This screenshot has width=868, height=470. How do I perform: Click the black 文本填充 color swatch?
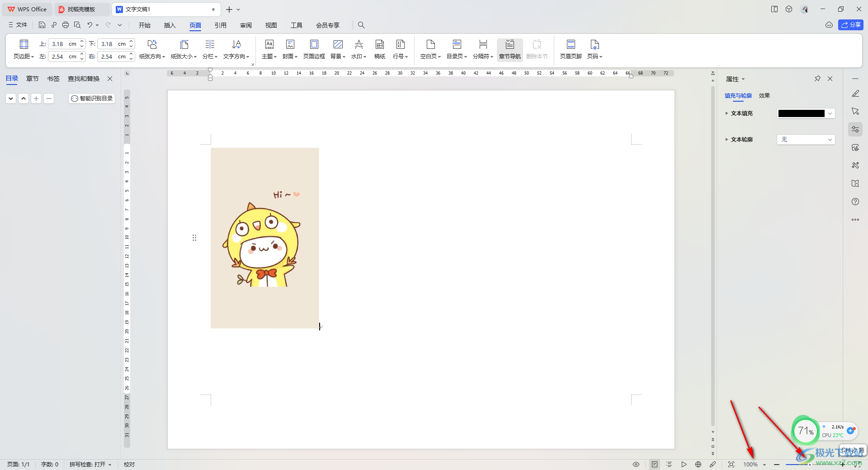(802, 113)
